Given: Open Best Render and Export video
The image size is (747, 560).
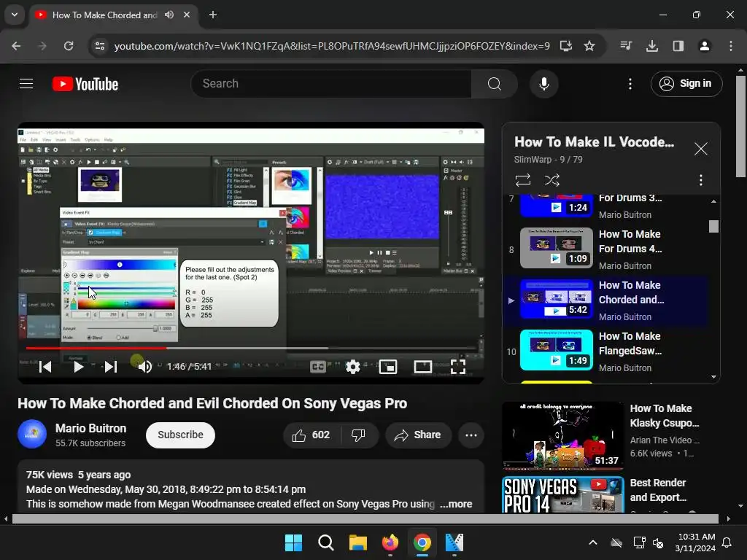Looking at the screenshot, I should point(657,490).
